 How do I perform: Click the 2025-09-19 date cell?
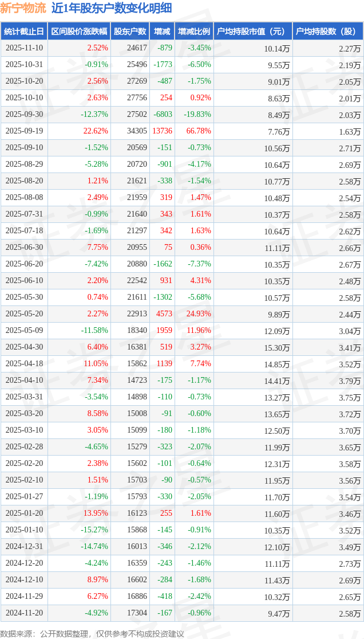[24, 131]
